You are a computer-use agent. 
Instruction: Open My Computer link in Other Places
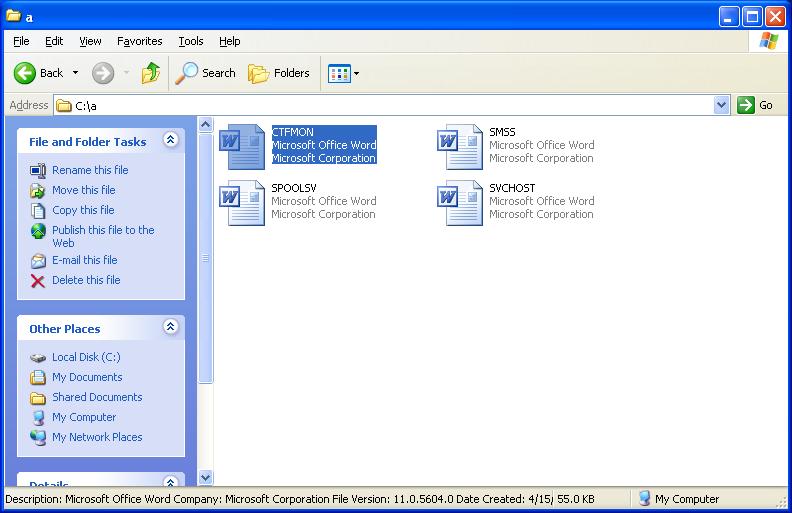tap(84, 418)
